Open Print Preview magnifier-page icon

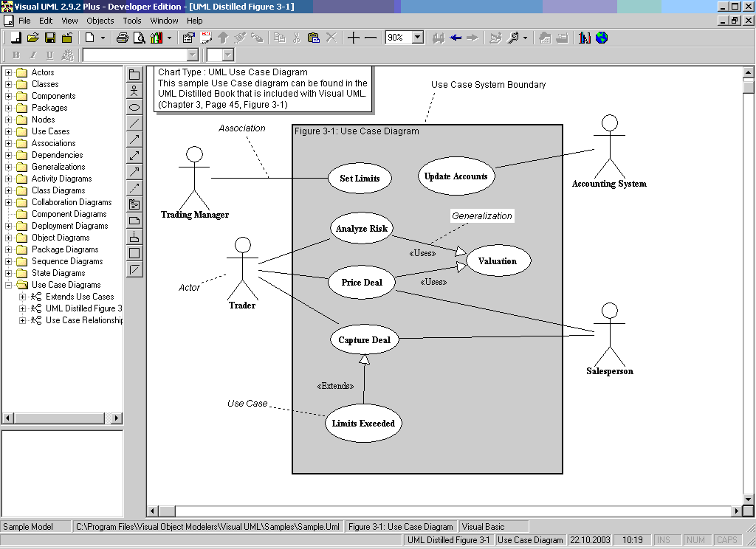coord(140,38)
